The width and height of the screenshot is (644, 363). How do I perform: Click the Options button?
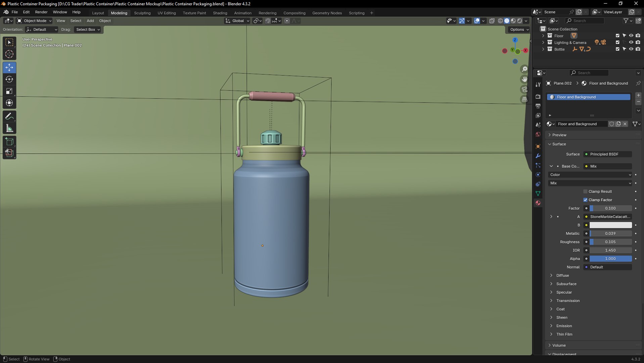tap(519, 30)
